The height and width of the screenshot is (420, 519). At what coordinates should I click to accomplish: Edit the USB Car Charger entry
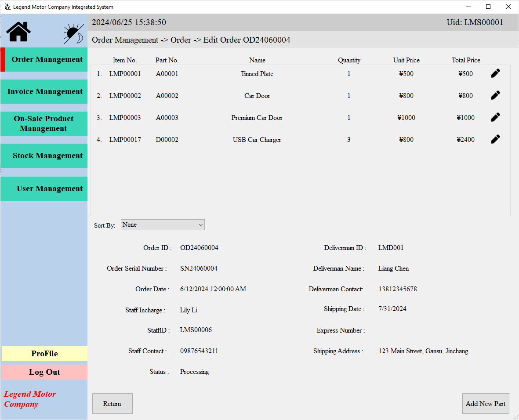click(x=495, y=139)
